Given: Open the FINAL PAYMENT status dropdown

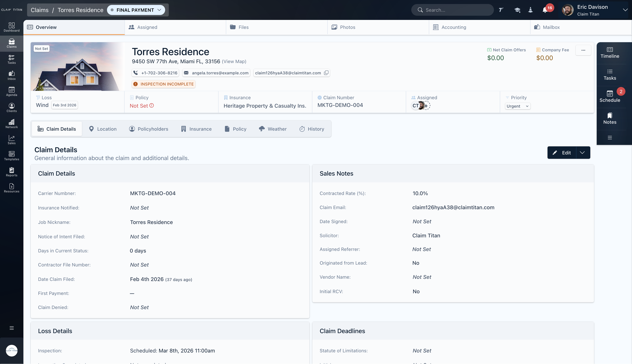Looking at the screenshot, I should [x=136, y=10].
